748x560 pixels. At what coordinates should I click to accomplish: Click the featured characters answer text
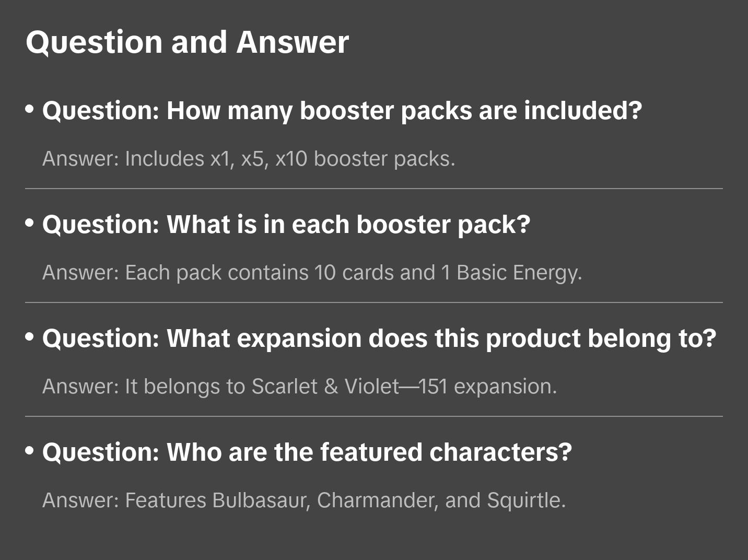point(304,500)
